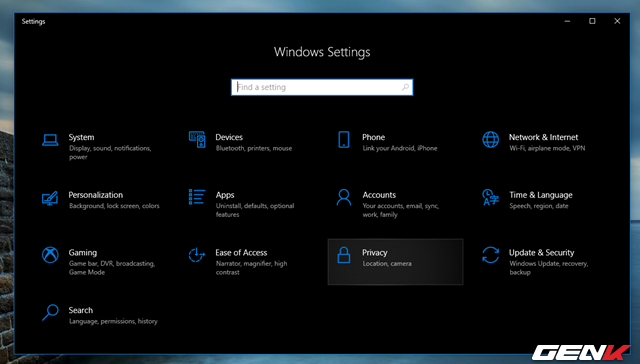Screen dimensions: 640x364
Task: Maximize the Settings window
Action: pyautogui.click(x=592, y=21)
